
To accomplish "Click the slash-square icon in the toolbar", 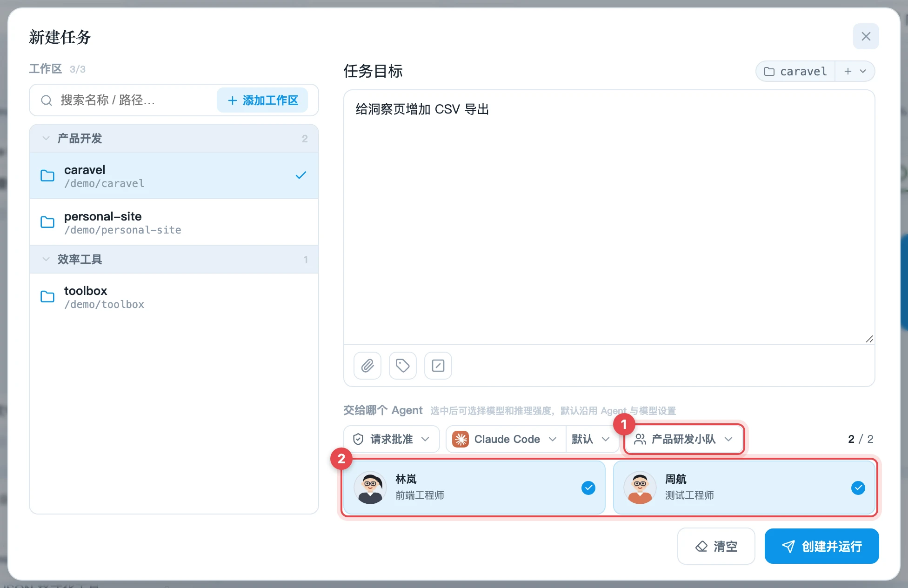I will [x=438, y=366].
